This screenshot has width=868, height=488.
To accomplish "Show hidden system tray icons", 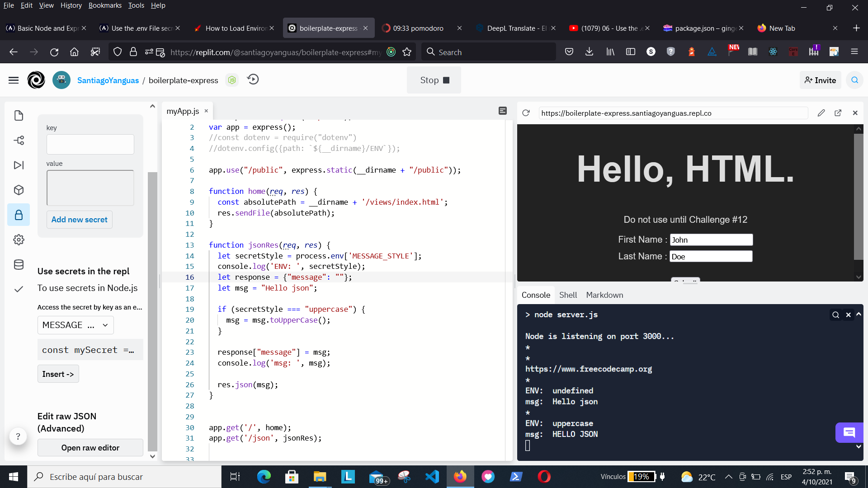I will coord(728,477).
